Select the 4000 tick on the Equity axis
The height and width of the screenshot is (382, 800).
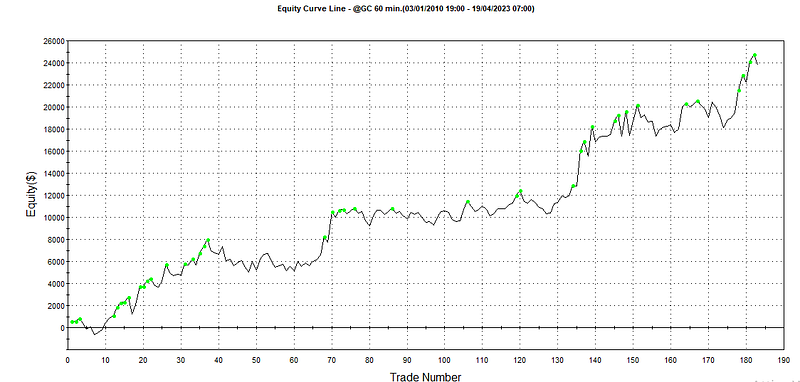pyautogui.click(x=56, y=284)
